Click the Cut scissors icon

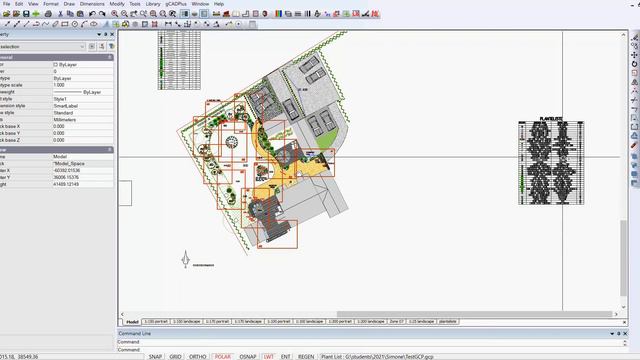coord(60,14)
